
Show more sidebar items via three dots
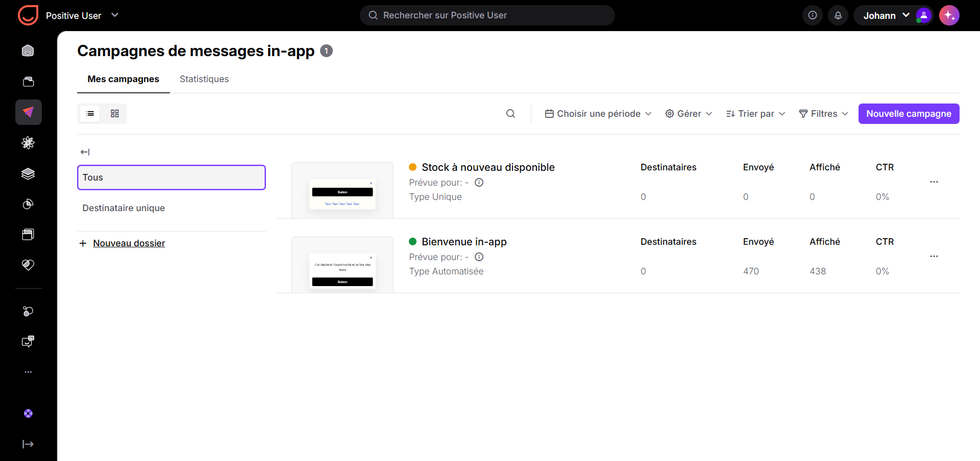point(28,372)
